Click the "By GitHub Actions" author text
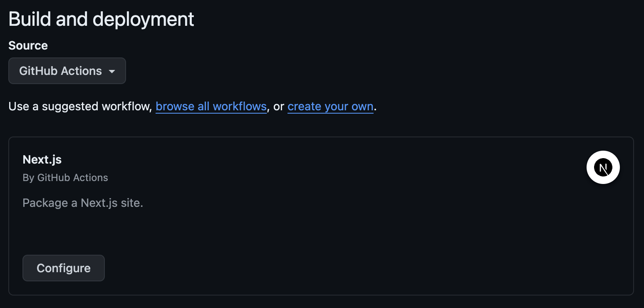Screen dimensions: 644x308 [x=65, y=178]
